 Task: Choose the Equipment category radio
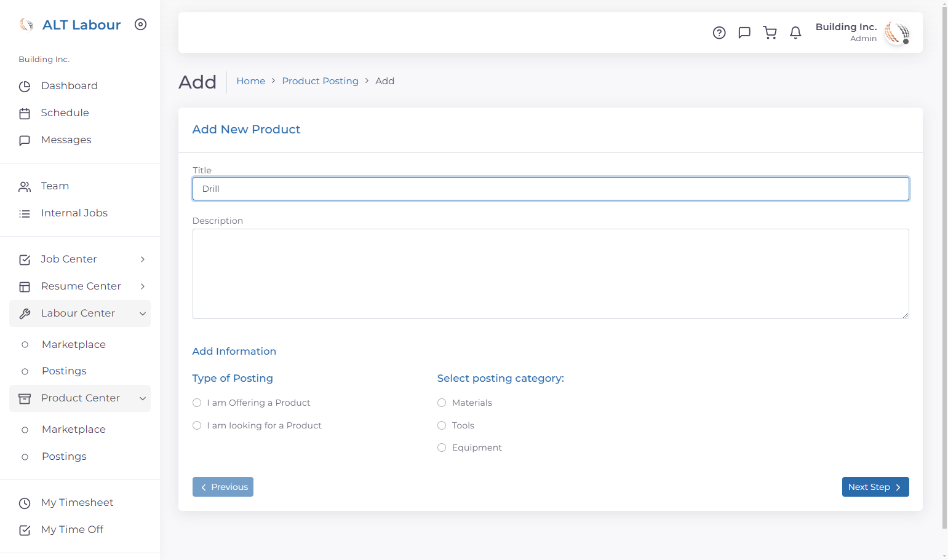442,448
